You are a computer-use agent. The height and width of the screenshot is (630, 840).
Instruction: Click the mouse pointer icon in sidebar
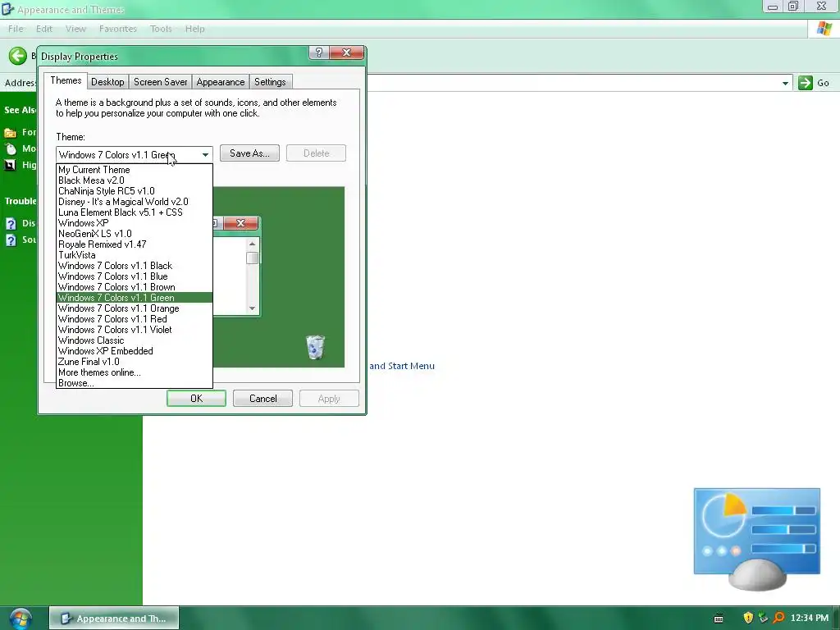[x=10, y=149]
